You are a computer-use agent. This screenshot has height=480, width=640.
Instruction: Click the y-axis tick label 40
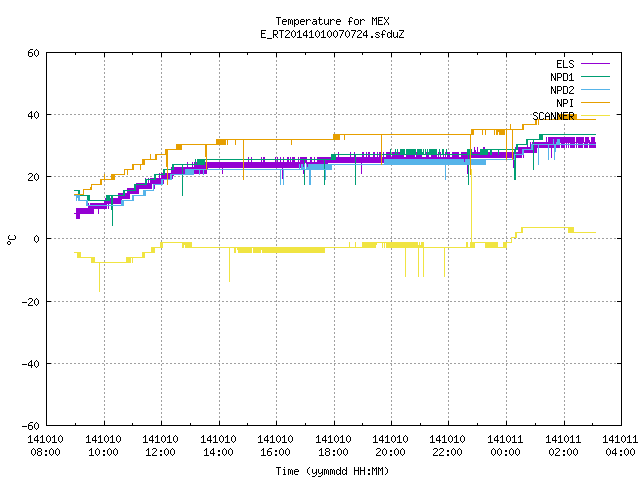click(x=33, y=115)
